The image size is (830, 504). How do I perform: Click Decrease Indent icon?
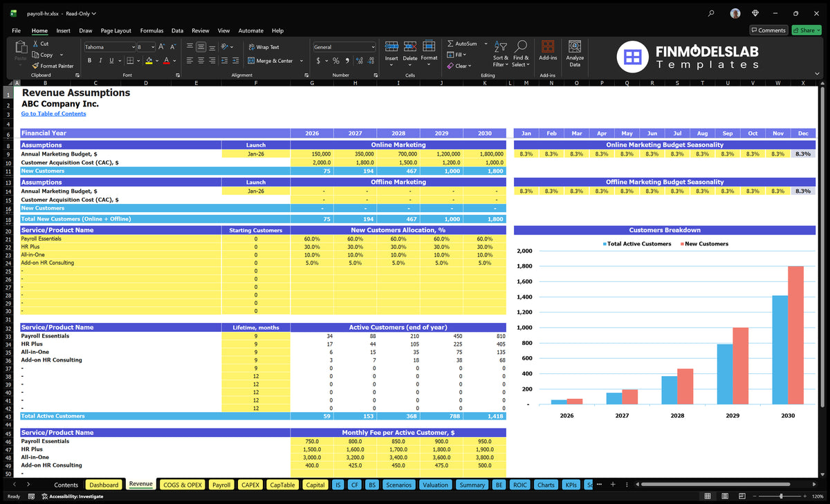(x=224, y=61)
